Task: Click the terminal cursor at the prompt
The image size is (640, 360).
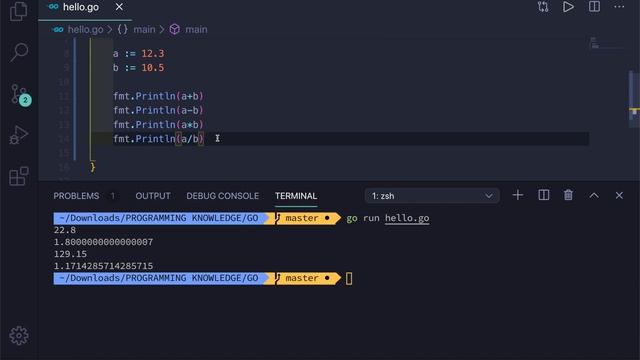Action: [x=349, y=278]
